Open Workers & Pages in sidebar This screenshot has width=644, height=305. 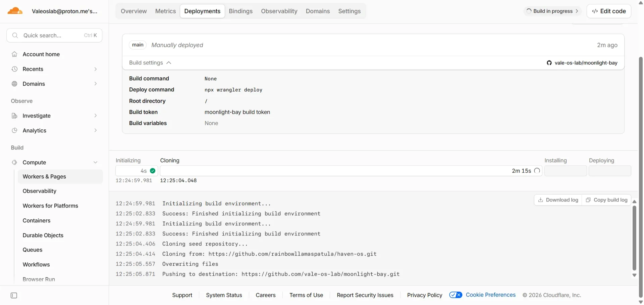coord(60,177)
